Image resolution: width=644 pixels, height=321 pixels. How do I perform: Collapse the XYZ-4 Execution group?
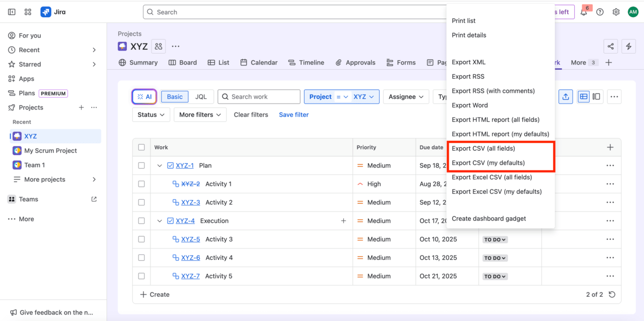click(x=159, y=221)
